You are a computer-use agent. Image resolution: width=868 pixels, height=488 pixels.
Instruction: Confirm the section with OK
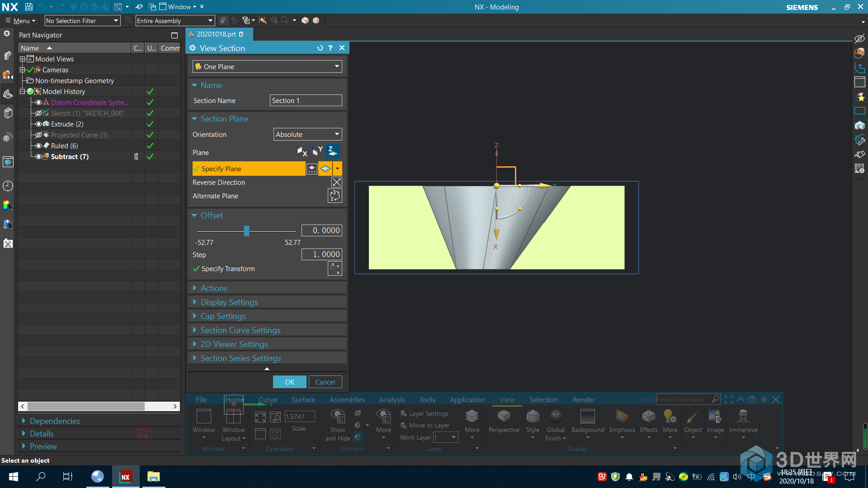coord(290,382)
